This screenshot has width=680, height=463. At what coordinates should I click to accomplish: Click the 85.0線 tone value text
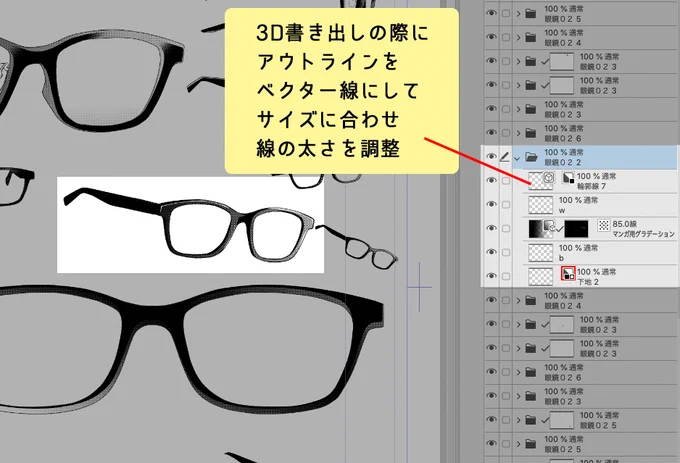tap(624, 224)
